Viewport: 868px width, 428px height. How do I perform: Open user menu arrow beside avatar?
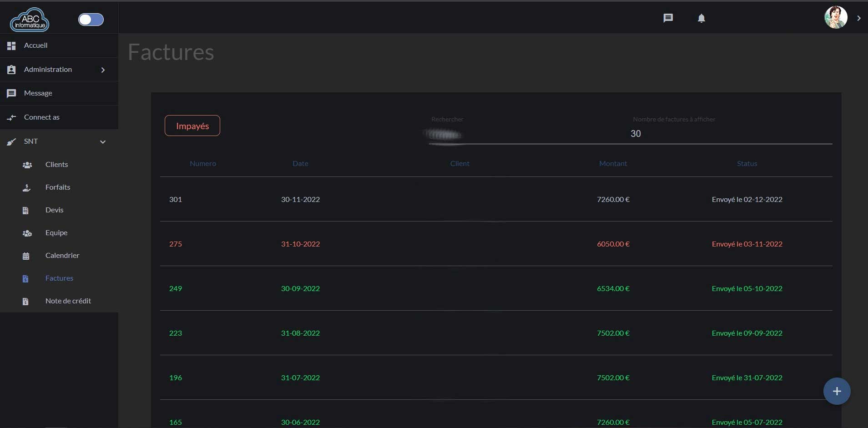click(x=858, y=18)
